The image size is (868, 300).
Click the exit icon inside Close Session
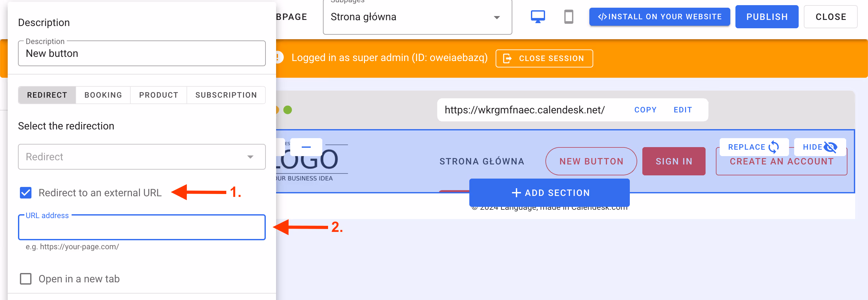(x=507, y=58)
